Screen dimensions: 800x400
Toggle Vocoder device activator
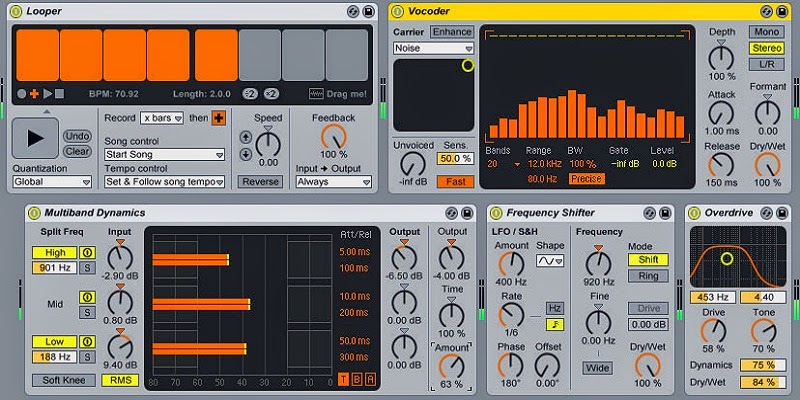[397, 11]
